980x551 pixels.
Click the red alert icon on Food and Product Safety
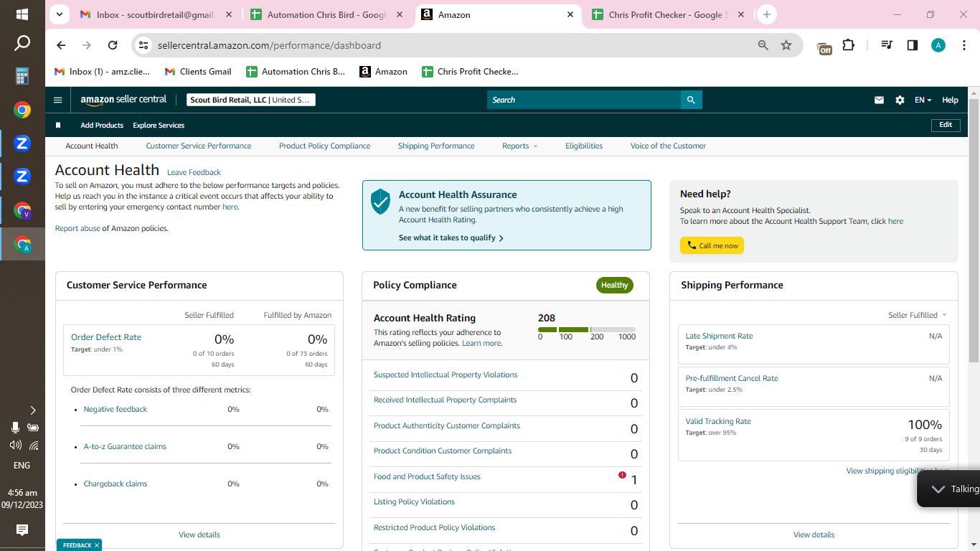point(622,475)
